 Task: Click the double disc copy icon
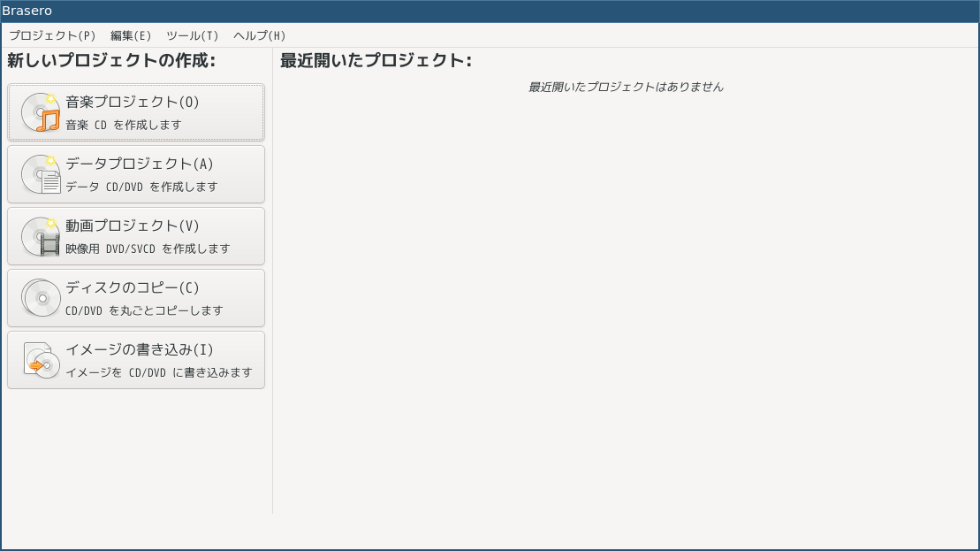tap(41, 298)
